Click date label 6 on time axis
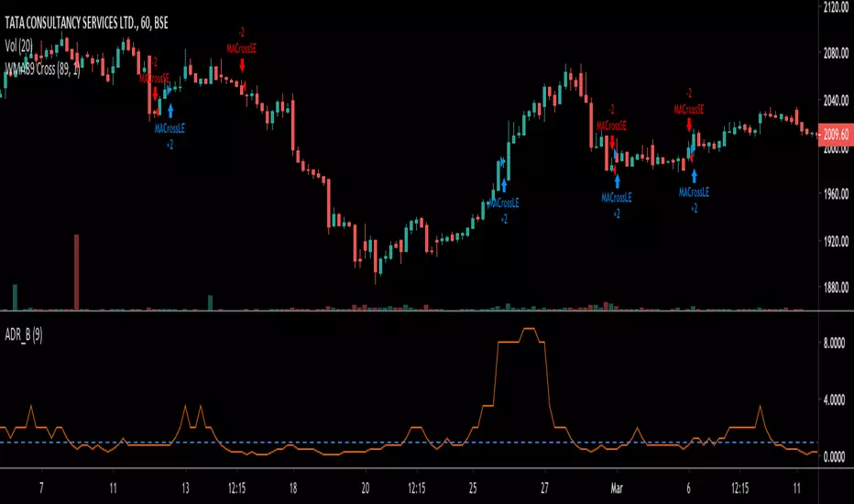854x504 pixels. (688, 488)
